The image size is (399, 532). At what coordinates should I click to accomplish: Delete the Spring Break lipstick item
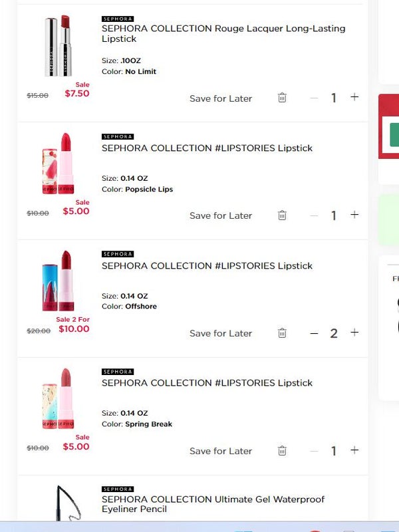pyautogui.click(x=282, y=451)
